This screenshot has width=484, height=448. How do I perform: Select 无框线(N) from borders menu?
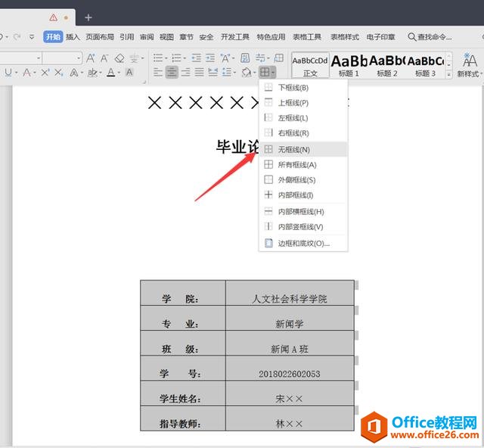tap(303, 150)
